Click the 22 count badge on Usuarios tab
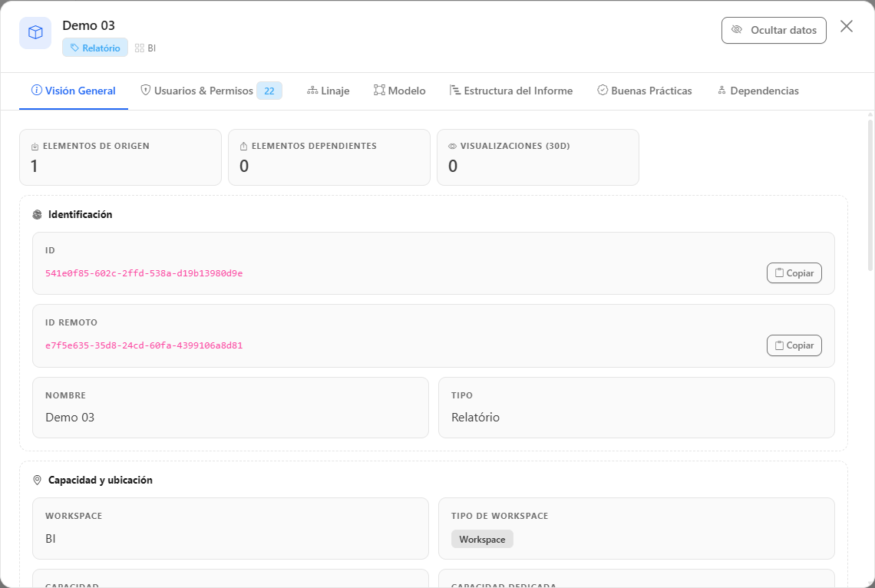Screen dimensions: 875x588 (x=269, y=91)
